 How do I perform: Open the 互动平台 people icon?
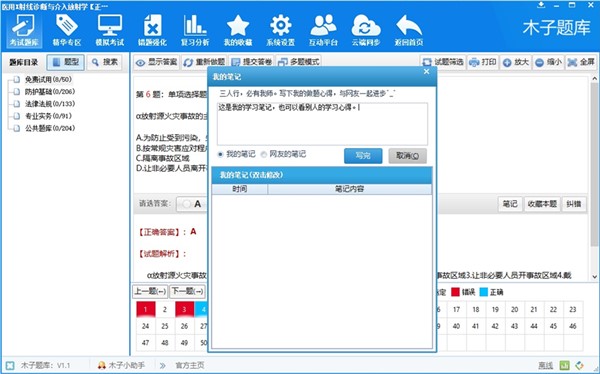tap(323, 30)
